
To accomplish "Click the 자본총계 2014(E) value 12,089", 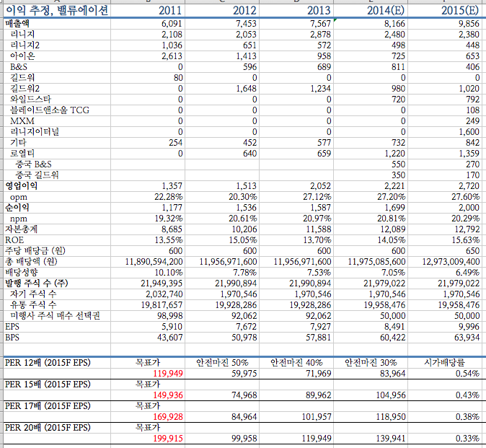I will click(393, 229).
